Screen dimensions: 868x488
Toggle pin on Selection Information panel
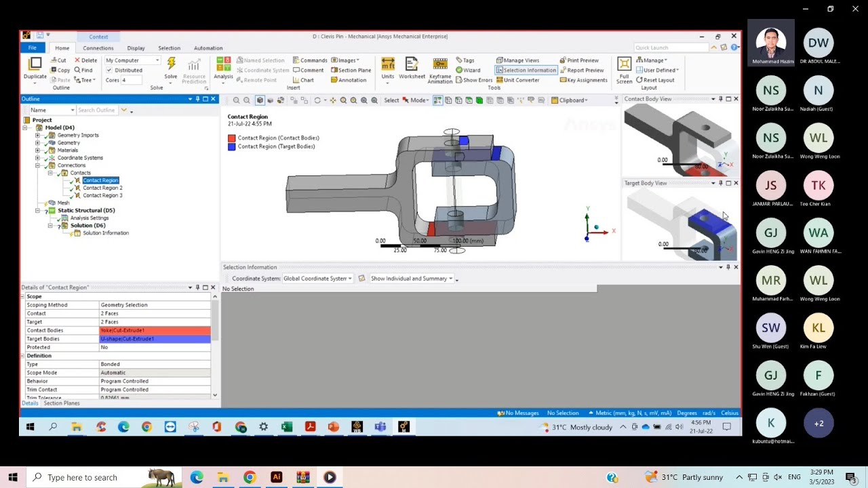point(728,267)
